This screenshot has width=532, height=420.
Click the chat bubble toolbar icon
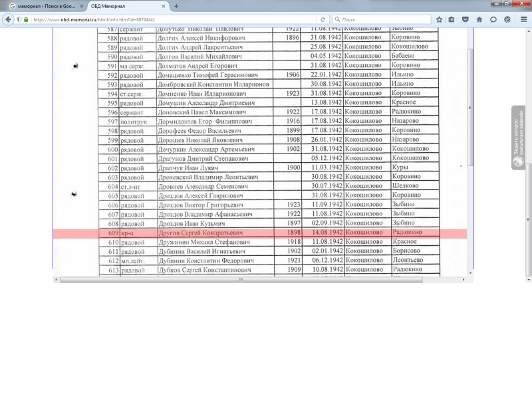pyautogui.click(x=493, y=19)
